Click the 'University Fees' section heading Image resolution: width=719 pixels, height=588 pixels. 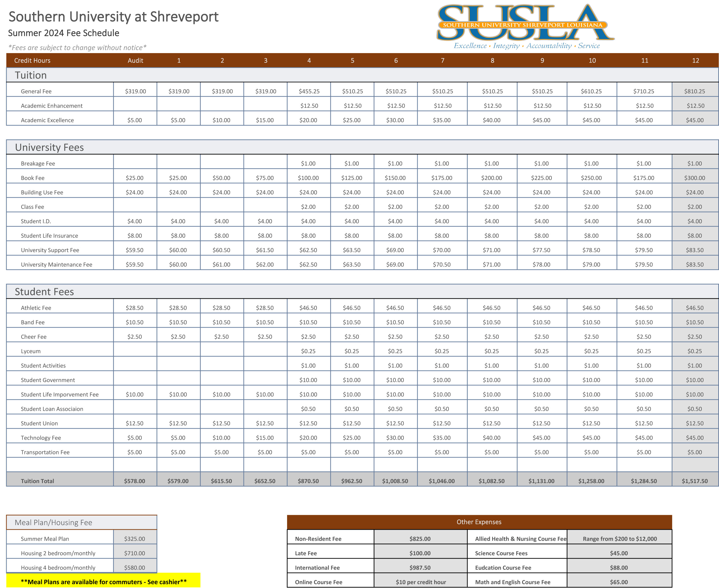coord(49,147)
